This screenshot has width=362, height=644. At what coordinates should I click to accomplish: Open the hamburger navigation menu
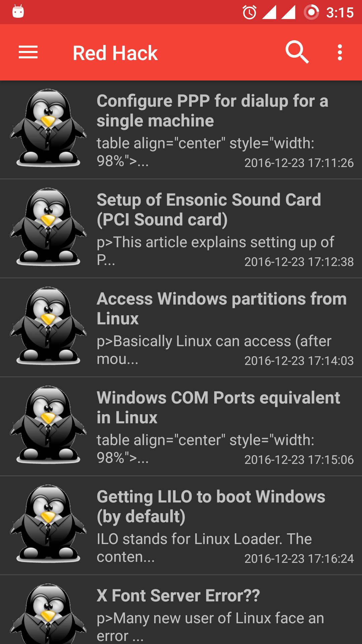[x=28, y=53]
